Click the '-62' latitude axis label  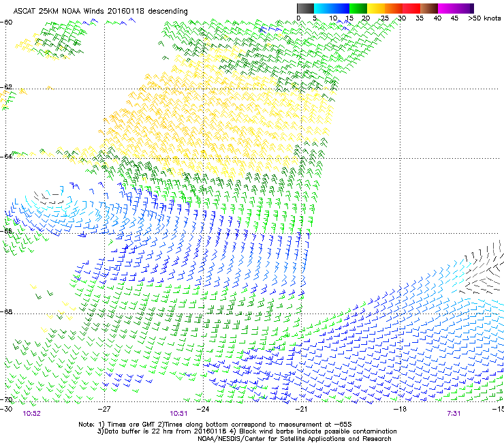coord(6,87)
